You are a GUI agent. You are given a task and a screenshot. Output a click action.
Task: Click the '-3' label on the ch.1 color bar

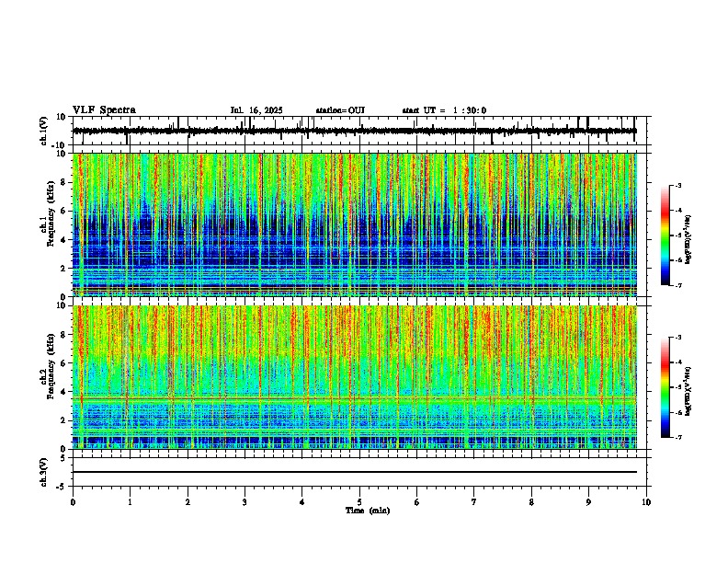click(678, 186)
